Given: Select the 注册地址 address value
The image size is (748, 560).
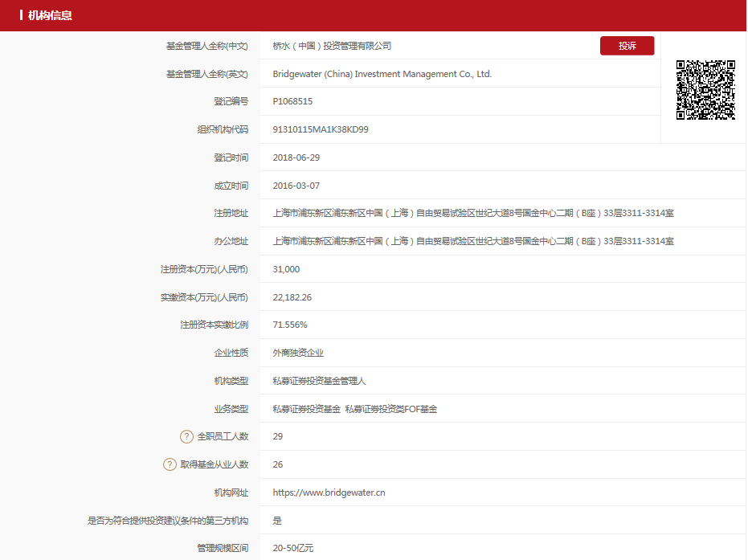Looking at the screenshot, I should pos(473,213).
